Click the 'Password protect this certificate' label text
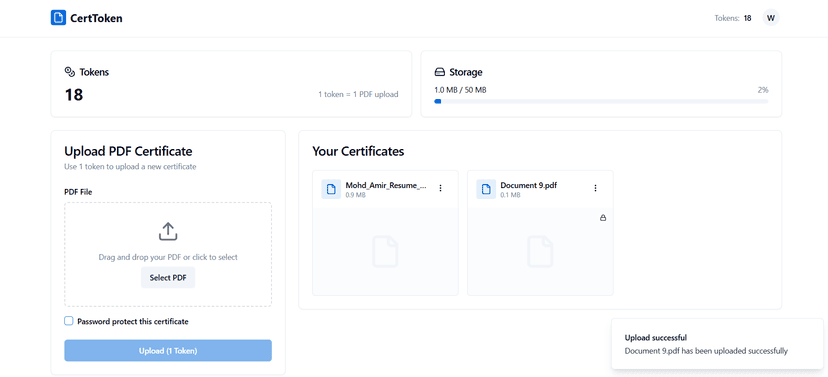Image resolution: width=828 pixels, height=377 pixels. coord(133,321)
